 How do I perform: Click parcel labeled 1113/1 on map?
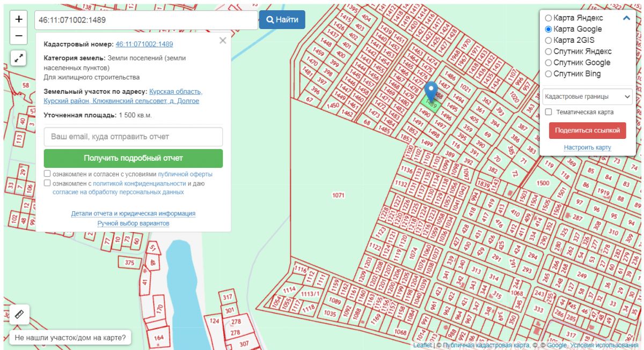tap(310, 294)
